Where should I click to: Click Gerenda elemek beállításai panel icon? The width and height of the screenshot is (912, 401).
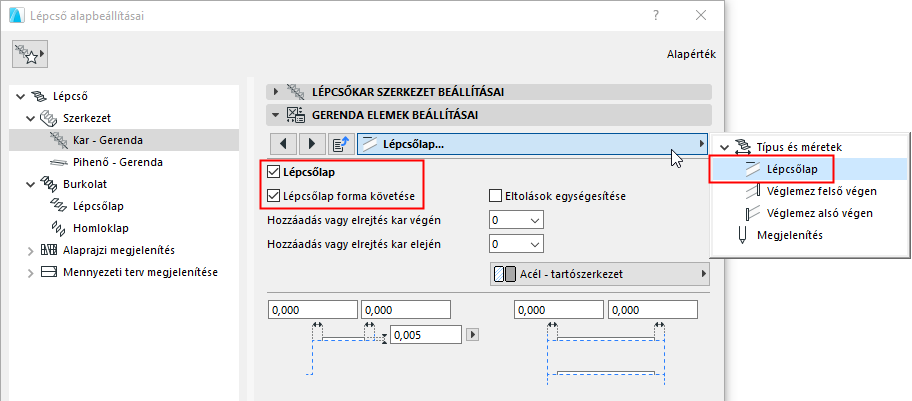[297, 115]
